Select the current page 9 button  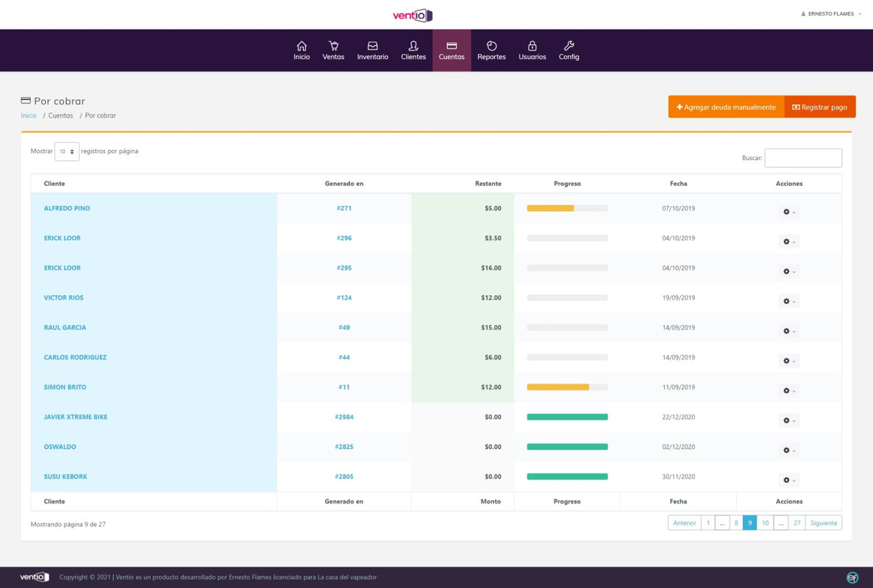(x=750, y=523)
